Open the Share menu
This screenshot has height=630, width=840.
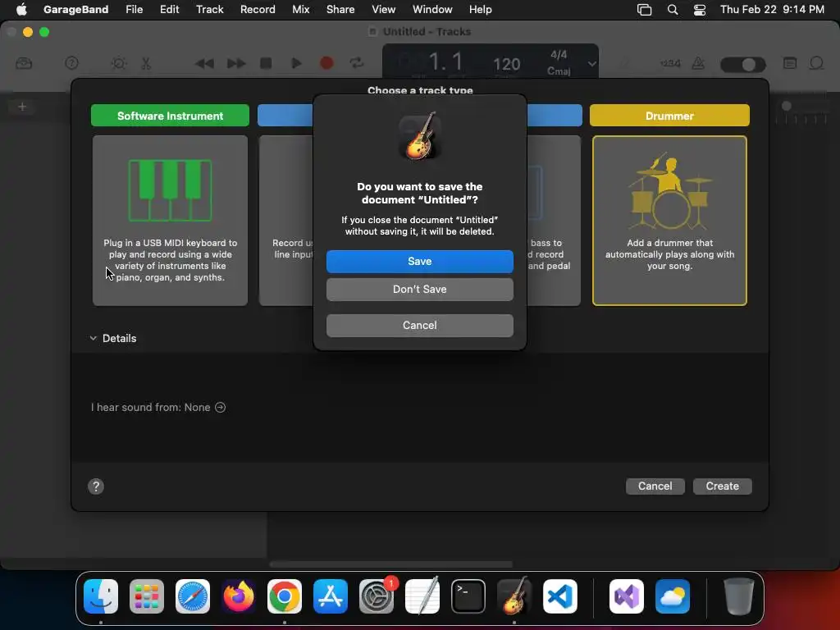pos(340,9)
